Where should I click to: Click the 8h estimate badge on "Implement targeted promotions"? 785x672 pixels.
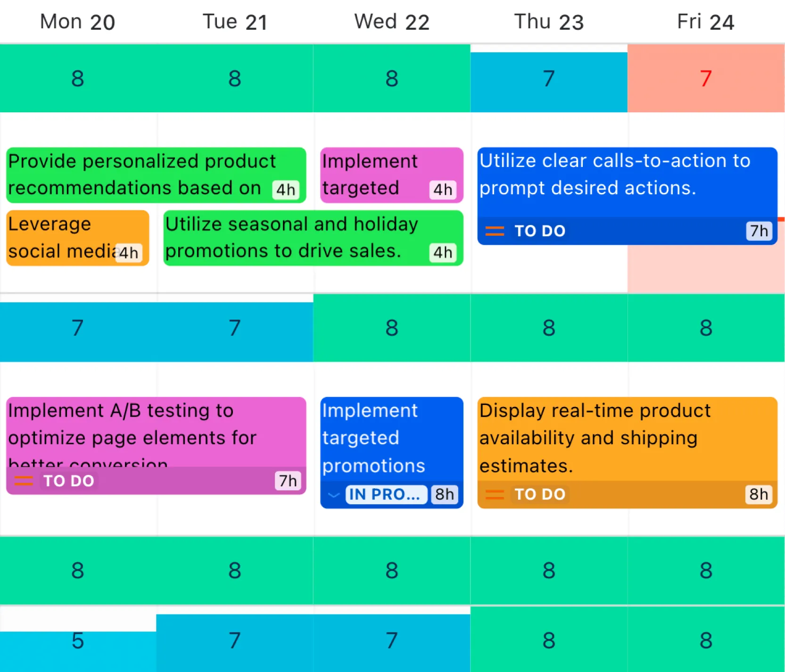pyautogui.click(x=444, y=494)
